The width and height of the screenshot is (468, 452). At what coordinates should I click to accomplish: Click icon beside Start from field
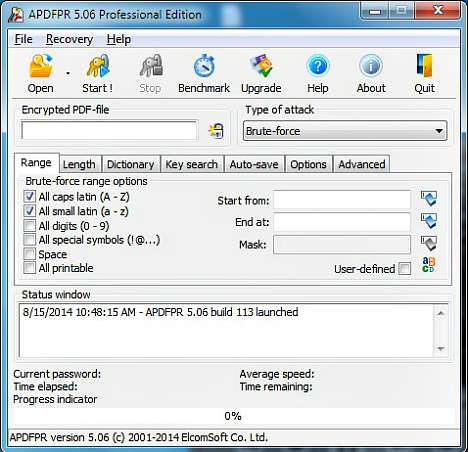tap(429, 199)
